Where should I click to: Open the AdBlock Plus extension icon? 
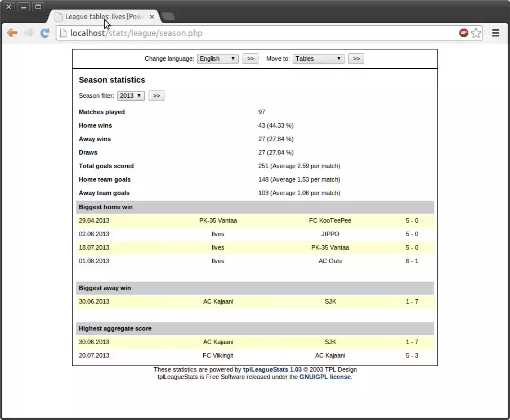coord(463,33)
